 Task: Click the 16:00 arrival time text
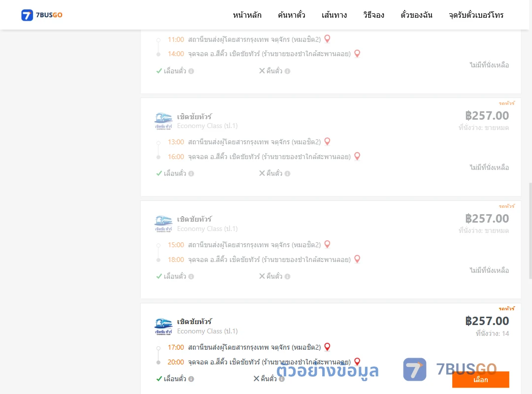click(x=176, y=157)
